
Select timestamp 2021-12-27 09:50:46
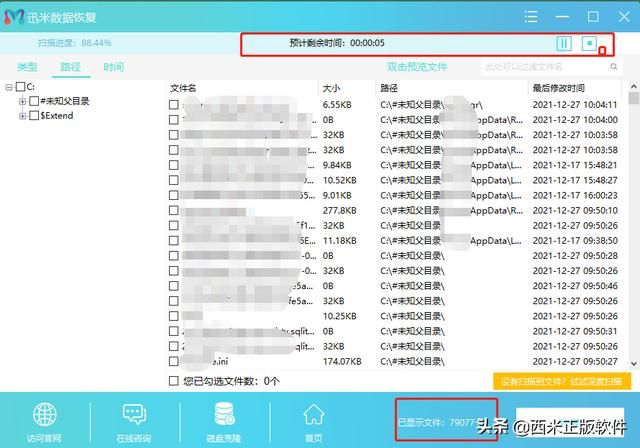click(575, 286)
